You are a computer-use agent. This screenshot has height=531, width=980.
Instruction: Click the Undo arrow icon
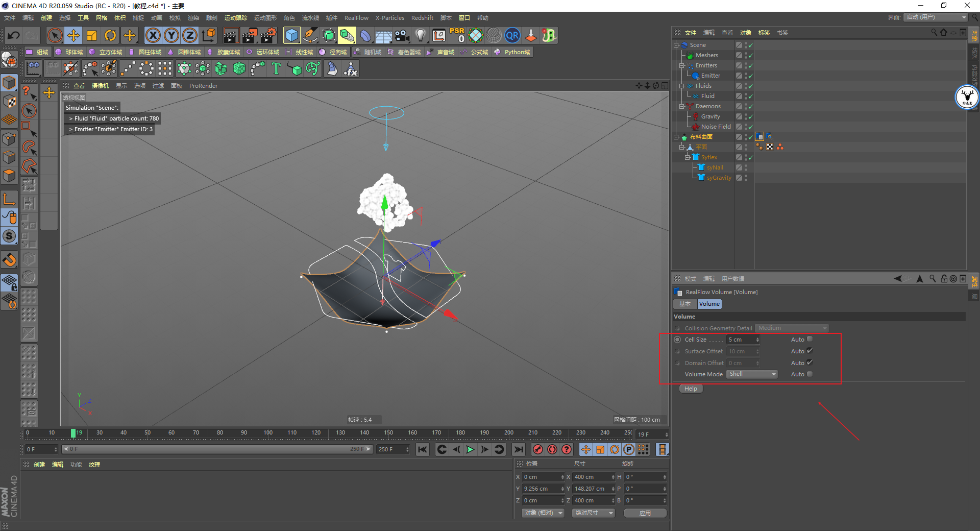point(14,36)
